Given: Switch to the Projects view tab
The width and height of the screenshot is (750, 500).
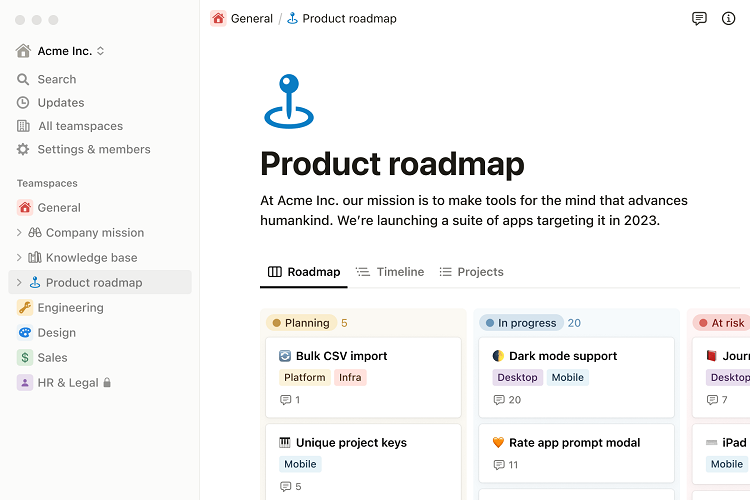Looking at the screenshot, I should 472,272.
